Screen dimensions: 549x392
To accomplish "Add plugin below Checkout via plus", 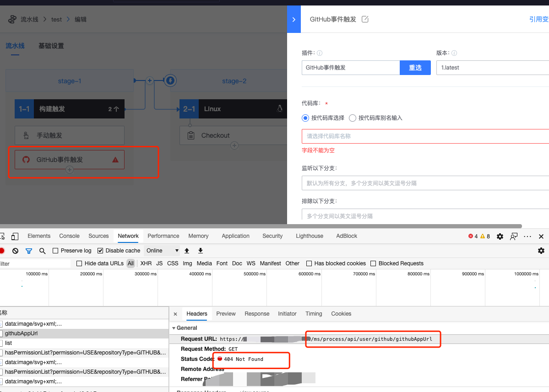I will click(x=234, y=145).
